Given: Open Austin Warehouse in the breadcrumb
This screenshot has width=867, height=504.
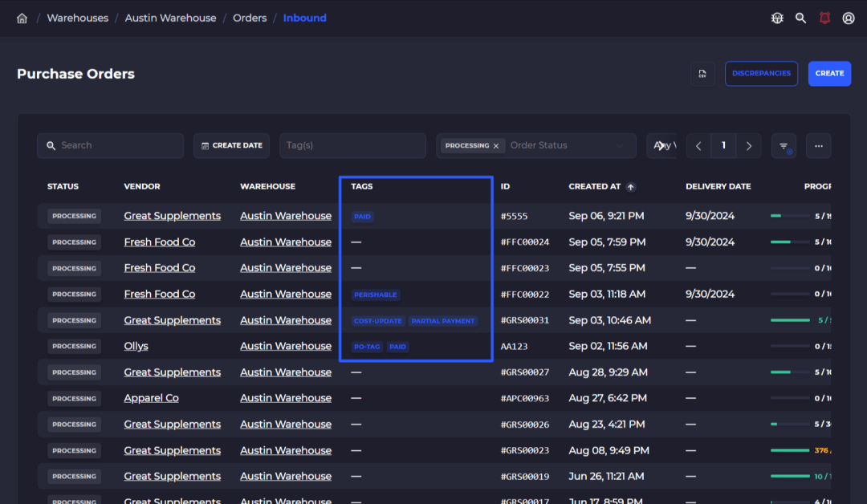Looking at the screenshot, I should (170, 18).
